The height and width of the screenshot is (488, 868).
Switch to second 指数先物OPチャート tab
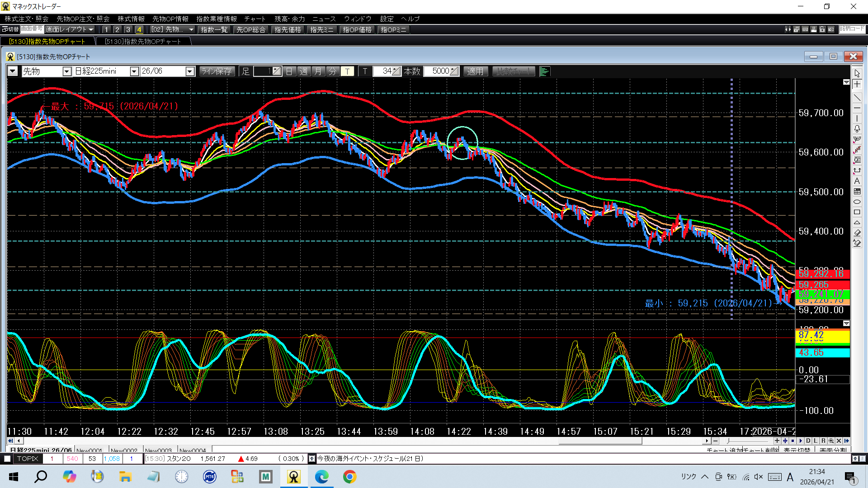click(x=143, y=41)
